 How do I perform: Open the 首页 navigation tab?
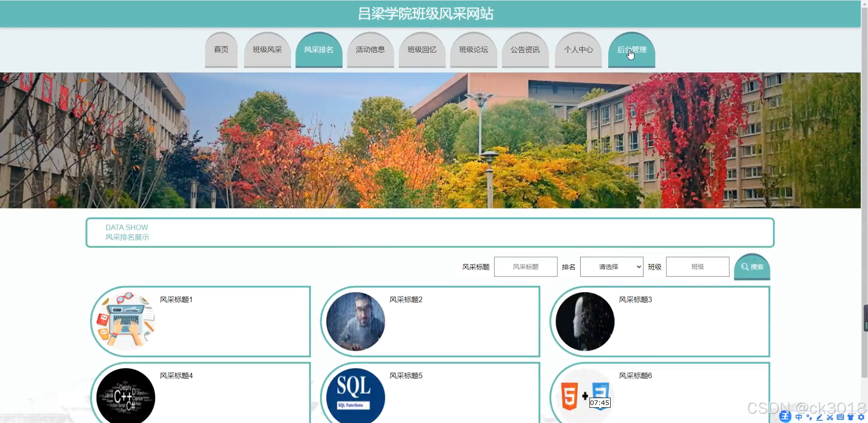point(221,50)
